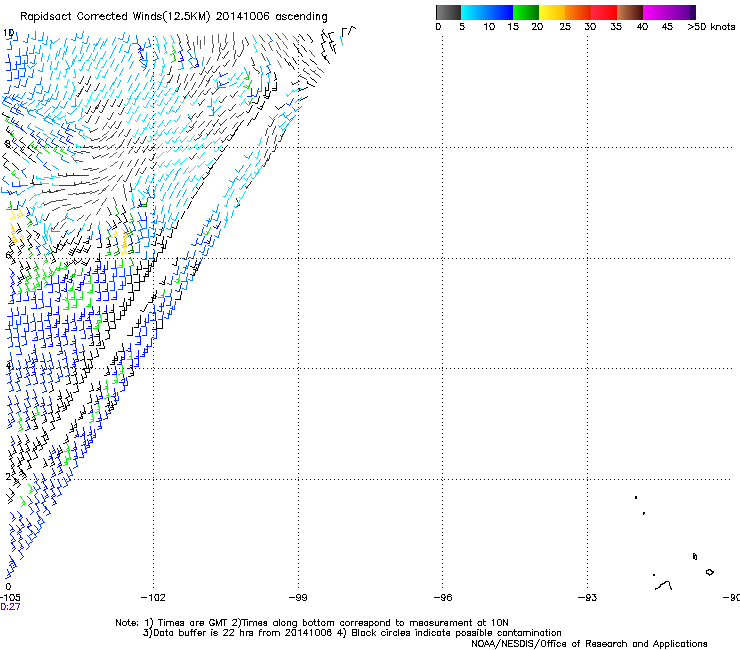Screen dimensions: 740x650
Task: Click the curved coastline outline near -92
Action: tap(664, 586)
